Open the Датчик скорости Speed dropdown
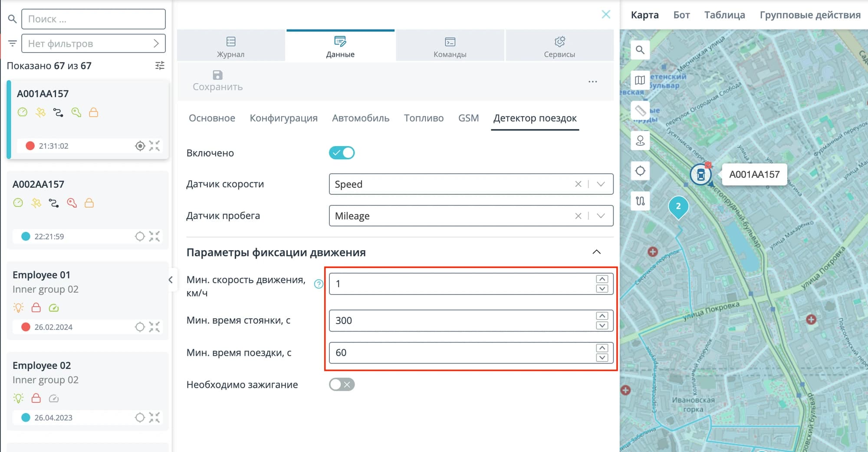The image size is (868, 452). tap(471, 184)
